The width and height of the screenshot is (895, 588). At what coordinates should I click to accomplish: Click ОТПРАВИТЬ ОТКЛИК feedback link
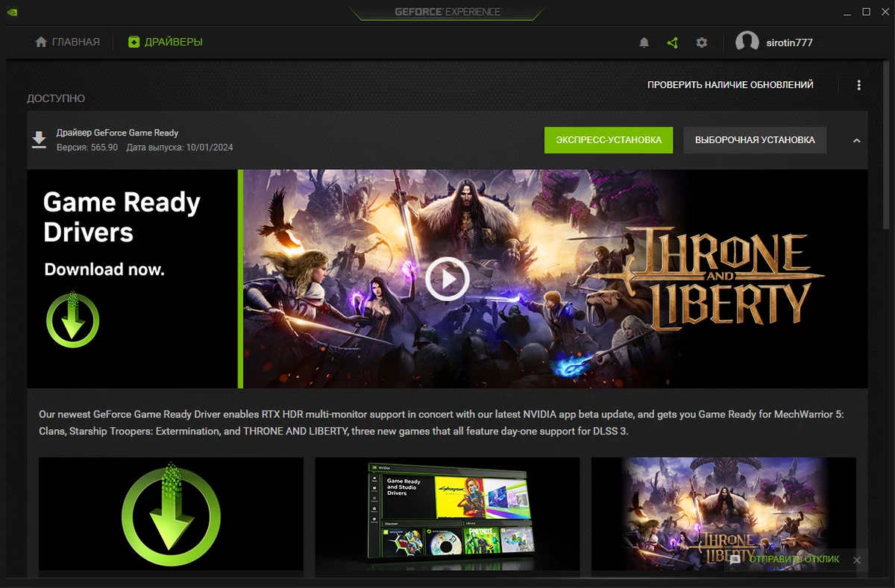[794, 559]
